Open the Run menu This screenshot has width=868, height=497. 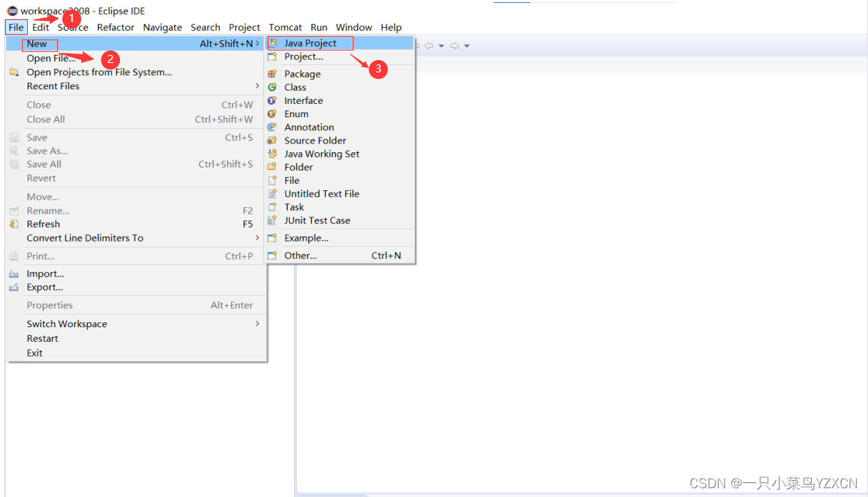(x=319, y=27)
